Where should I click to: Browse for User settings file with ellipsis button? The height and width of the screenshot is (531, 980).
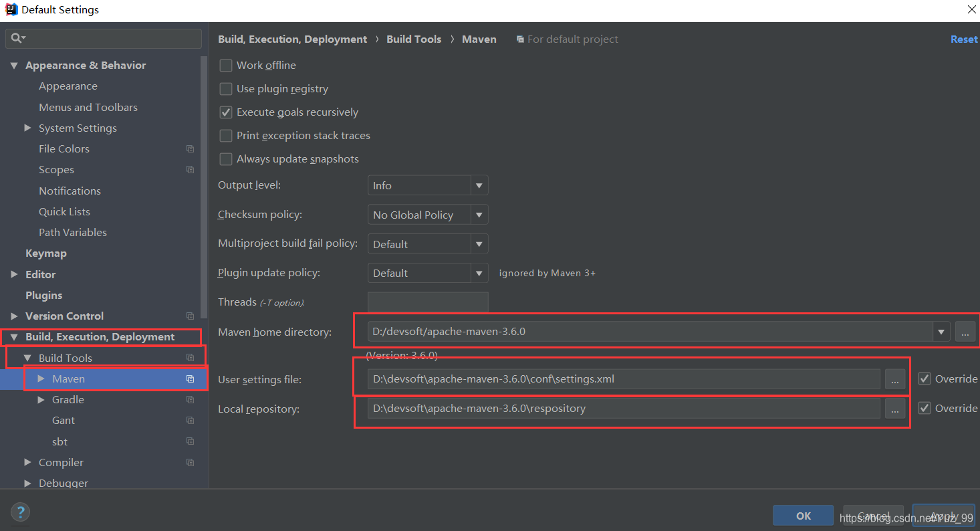(x=895, y=379)
